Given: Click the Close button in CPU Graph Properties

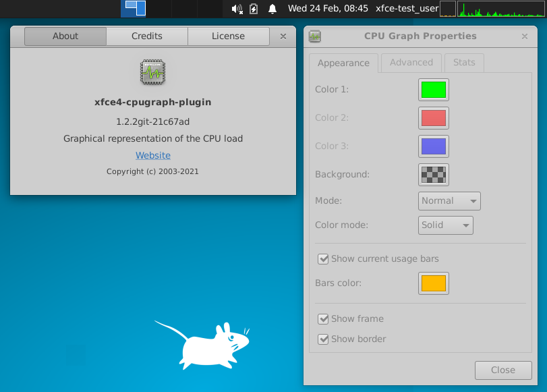Looking at the screenshot, I should pyautogui.click(x=503, y=370).
